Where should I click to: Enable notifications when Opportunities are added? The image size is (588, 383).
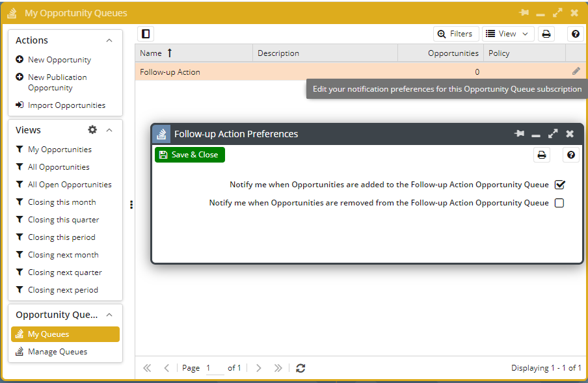pos(560,184)
